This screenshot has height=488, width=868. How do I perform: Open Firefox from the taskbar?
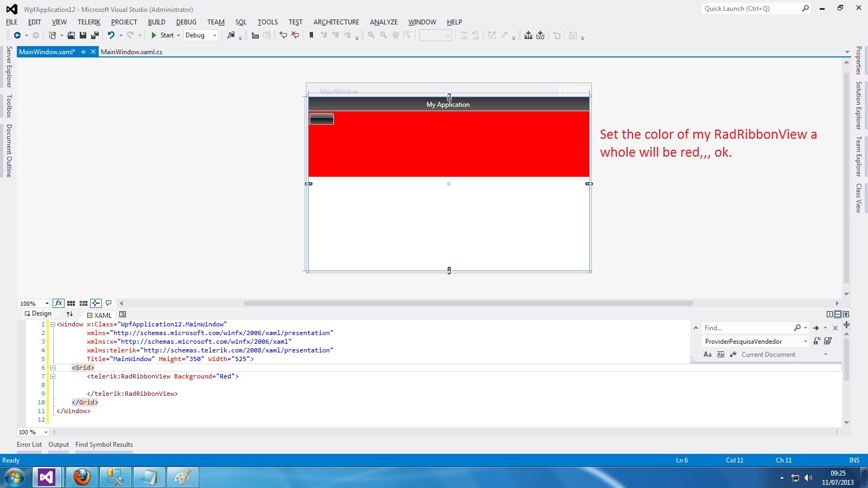tap(82, 477)
